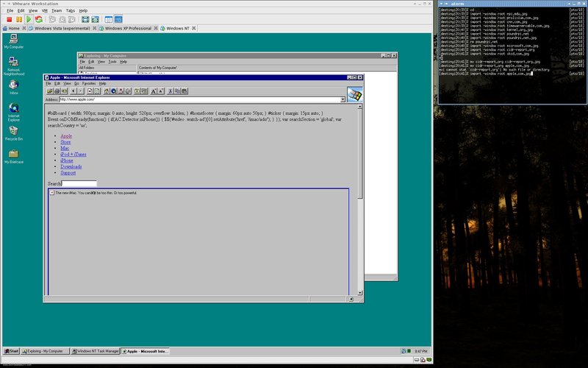Follow the Store link

coord(65,142)
